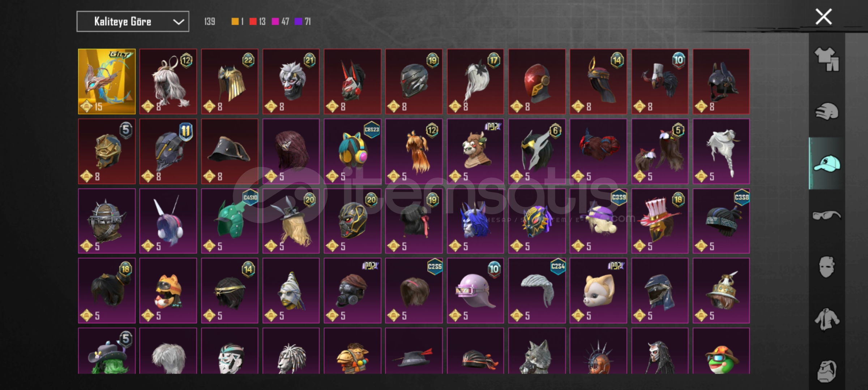Expand the Kaliteye Göre sorting dropdown
The width and height of the screenshot is (868, 390).
[x=133, y=21]
